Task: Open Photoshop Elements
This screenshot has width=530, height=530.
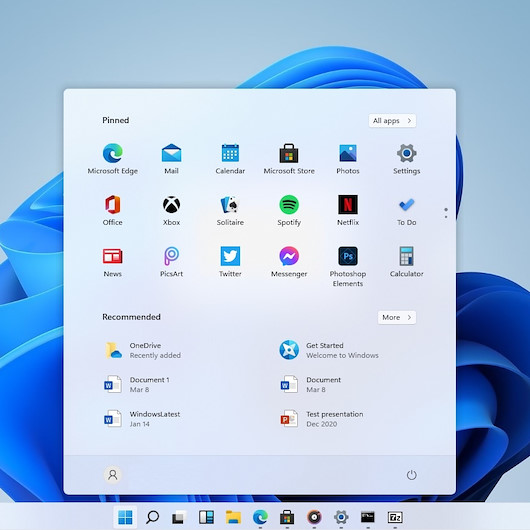Action: pyautogui.click(x=348, y=267)
